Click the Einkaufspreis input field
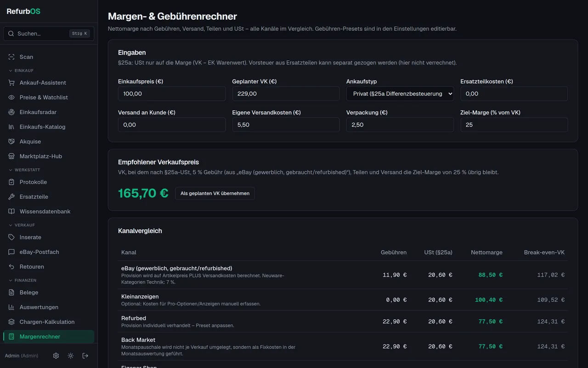This screenshot has height=368, width=588. 172,94
